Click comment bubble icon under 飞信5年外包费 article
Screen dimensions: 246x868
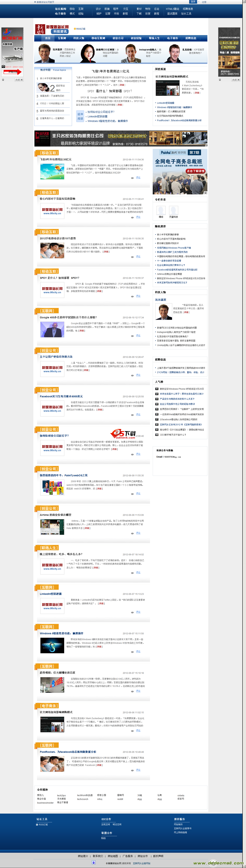[132, 178]
